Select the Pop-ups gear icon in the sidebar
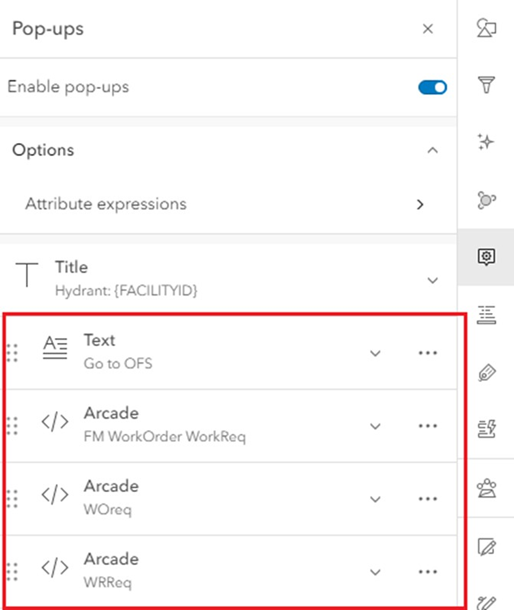Screen dimensions: 514x610 pyautogui.click(x=486, y=257)
